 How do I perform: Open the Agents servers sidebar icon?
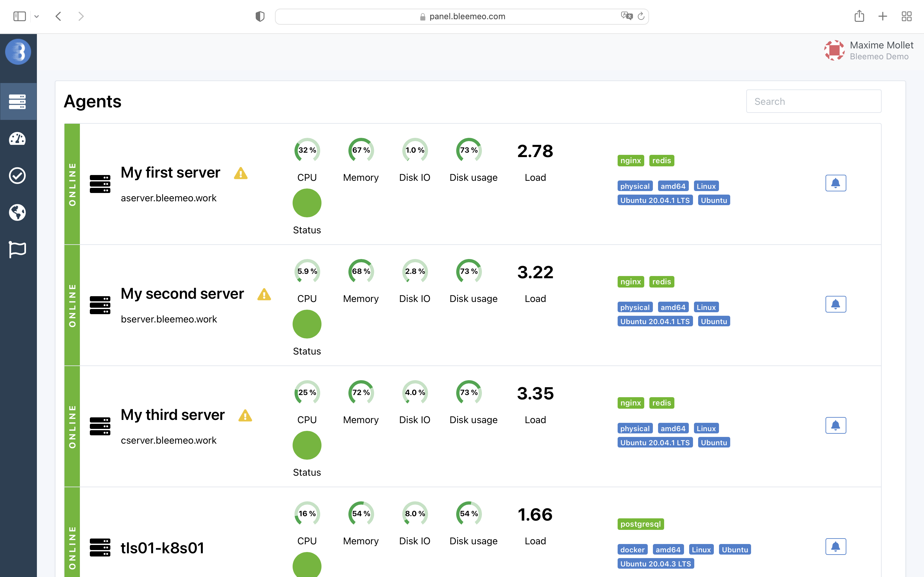point(18,102)
